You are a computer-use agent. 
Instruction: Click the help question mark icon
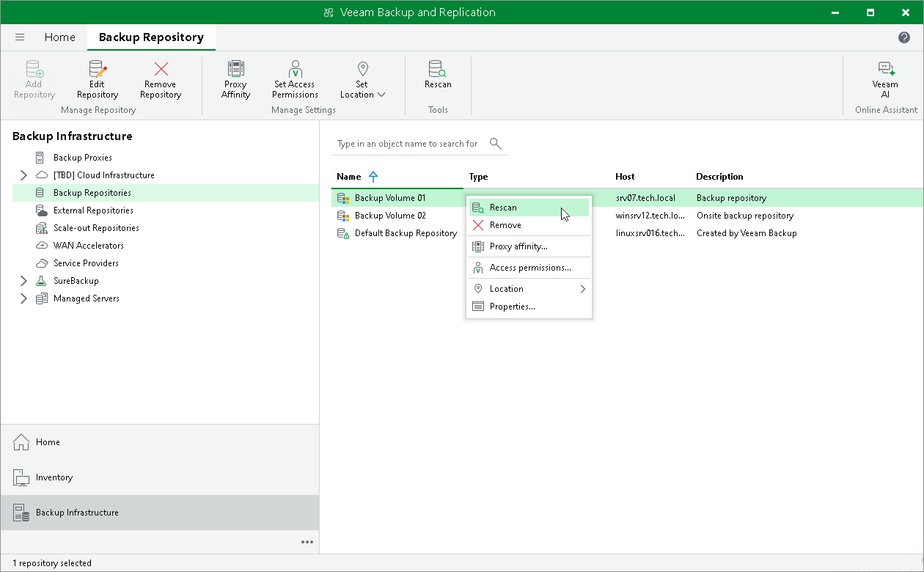[x=904, y=37]
